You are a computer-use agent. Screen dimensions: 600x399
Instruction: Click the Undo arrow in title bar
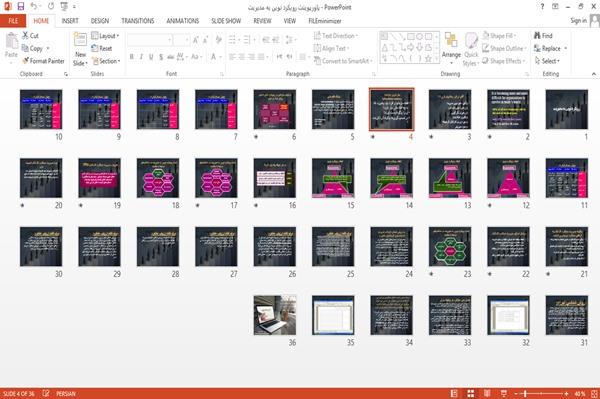(x=34, y=6)
